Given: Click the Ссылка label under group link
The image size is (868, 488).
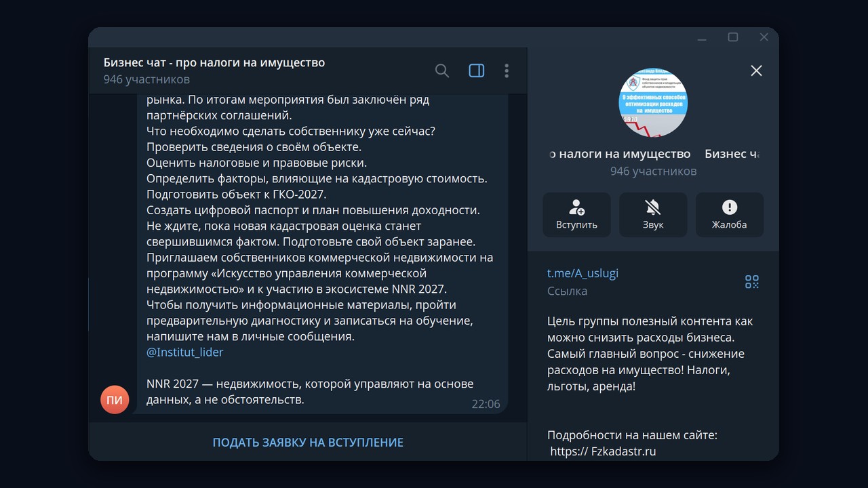Looking at the screenshot, I should pos(567,291).
